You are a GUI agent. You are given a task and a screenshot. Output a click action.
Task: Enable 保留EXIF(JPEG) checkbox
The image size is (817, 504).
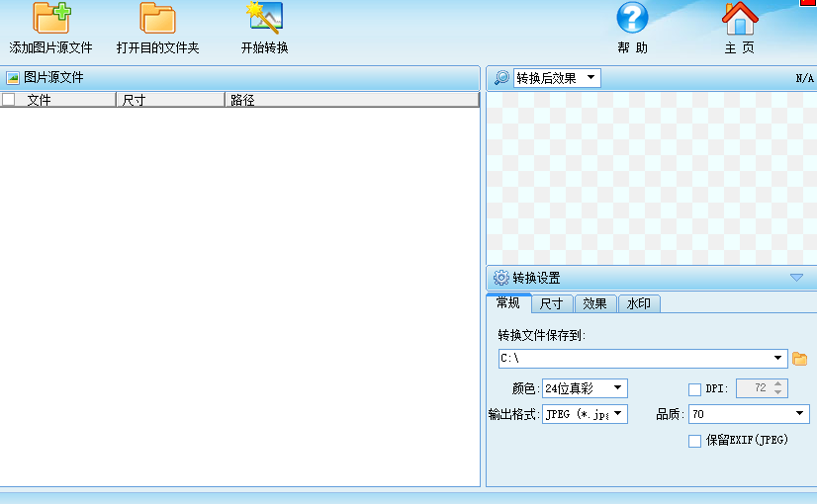[694, 441]
